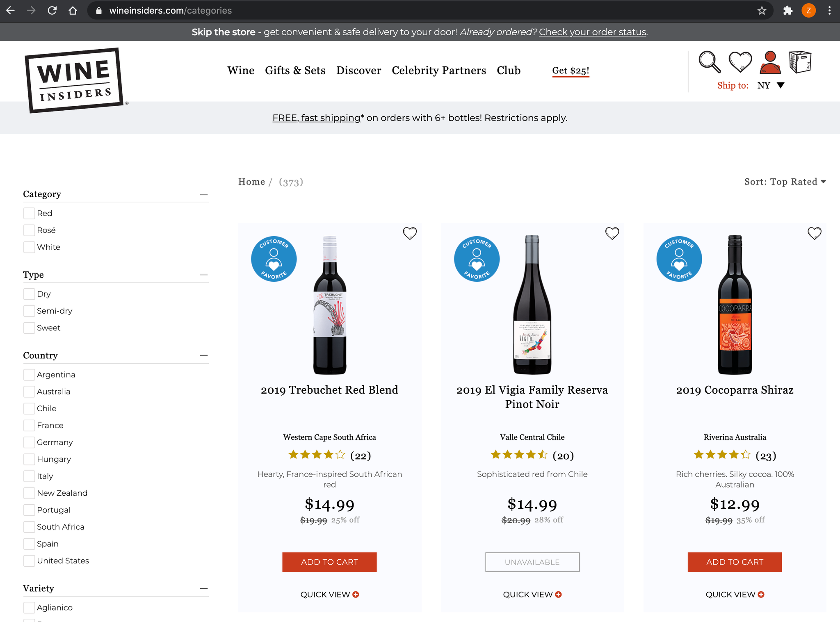The image size is (840, 622).
Task: Check the Red category checkbox
Action: tap(29, 213)
